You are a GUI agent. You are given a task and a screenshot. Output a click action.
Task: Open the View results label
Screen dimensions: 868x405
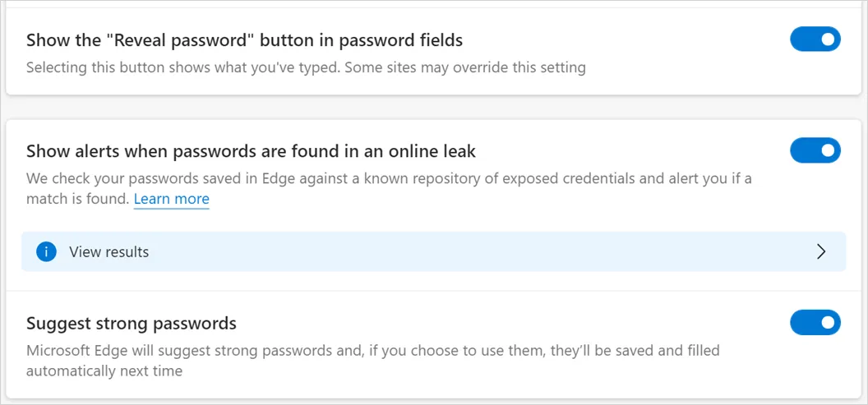pyautogui.click(x=109, y=252)
